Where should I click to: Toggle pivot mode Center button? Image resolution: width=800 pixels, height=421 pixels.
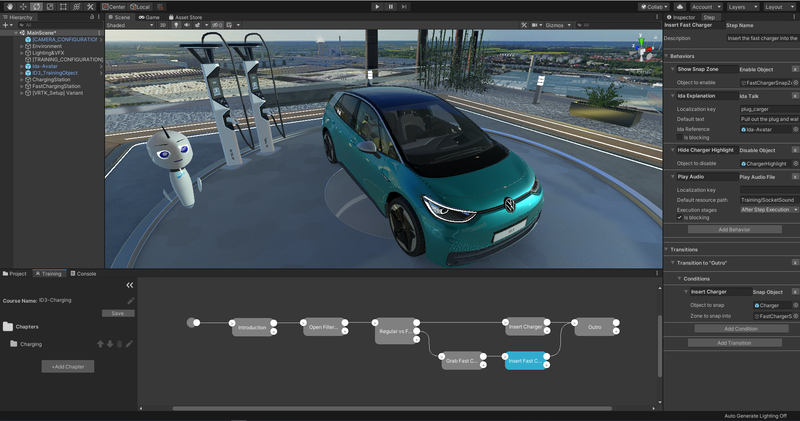(x=113, y=7)
